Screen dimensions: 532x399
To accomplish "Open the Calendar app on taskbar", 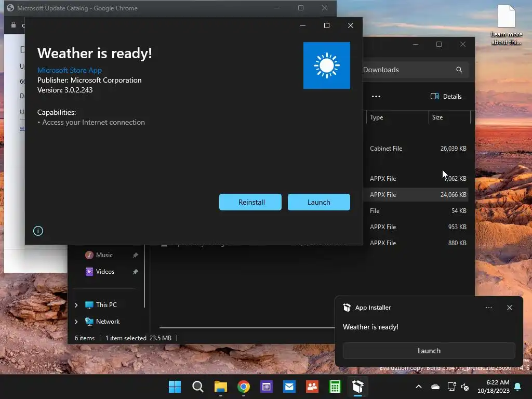I will pyautogui.click(x=267, y=387).
